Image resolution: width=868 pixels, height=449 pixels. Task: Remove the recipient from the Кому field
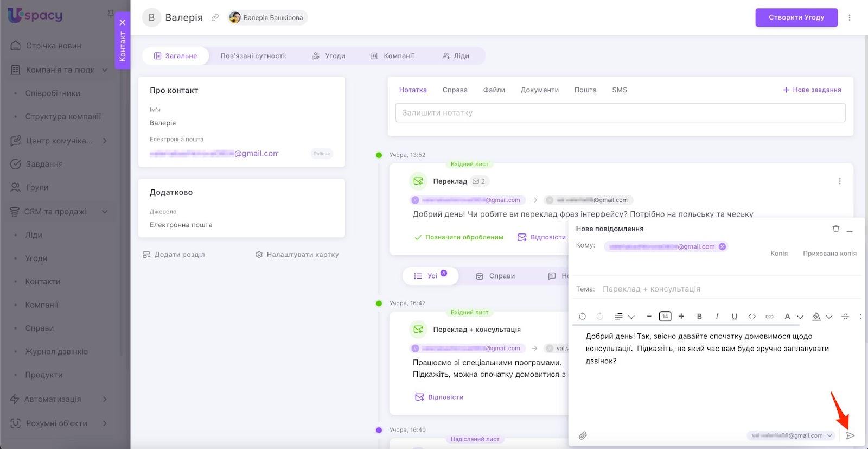tap(722, 246)
